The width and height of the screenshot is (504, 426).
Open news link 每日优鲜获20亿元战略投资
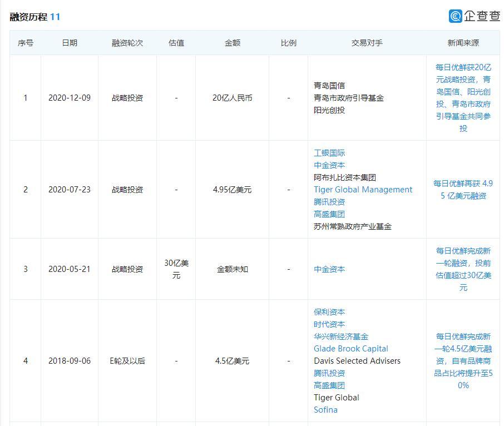coord(463,98)
